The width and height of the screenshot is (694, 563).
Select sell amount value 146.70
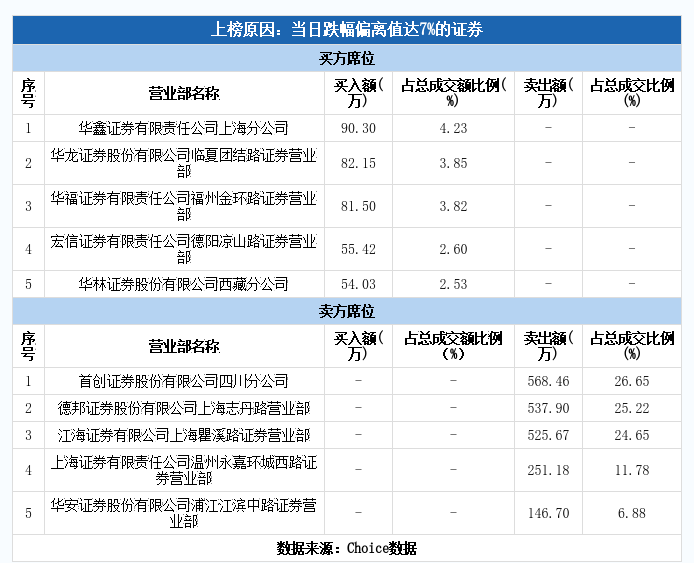click(x=548, y=513)
